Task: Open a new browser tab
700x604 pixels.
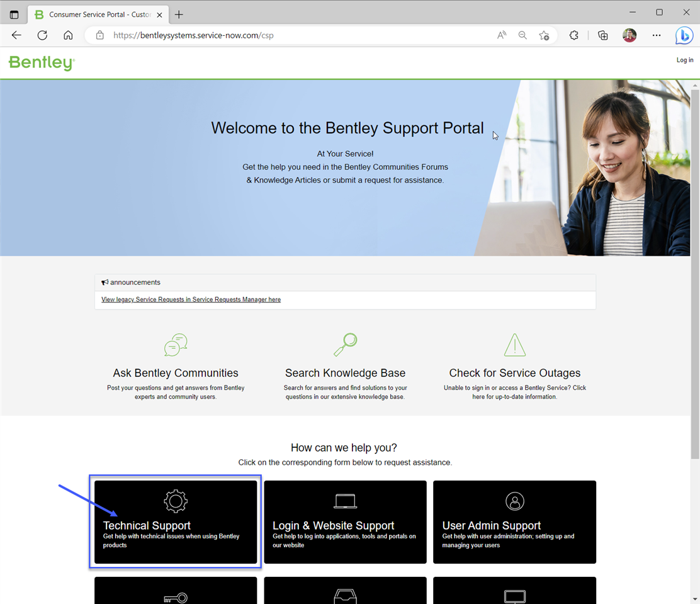Action: coord(179,14)
